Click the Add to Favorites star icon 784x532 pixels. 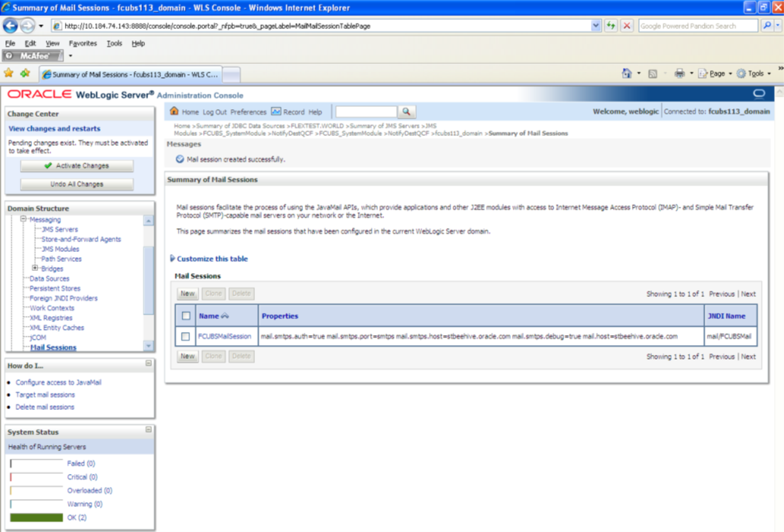[25, 73]
